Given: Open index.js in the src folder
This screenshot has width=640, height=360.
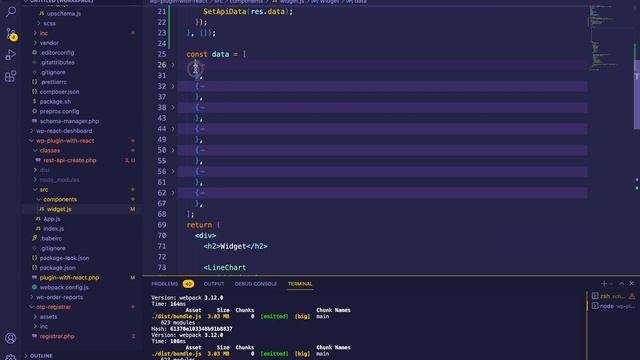Looking at the screenshot, I should [x=53, y=229].
